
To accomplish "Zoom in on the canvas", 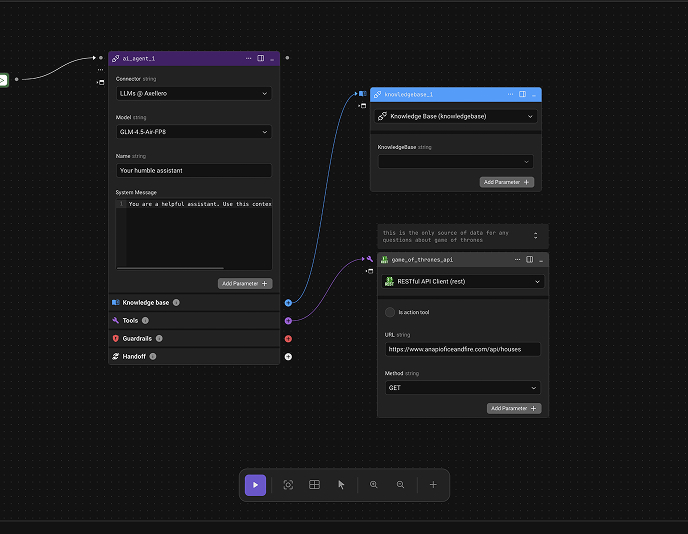I will click(x=374, y=485).
